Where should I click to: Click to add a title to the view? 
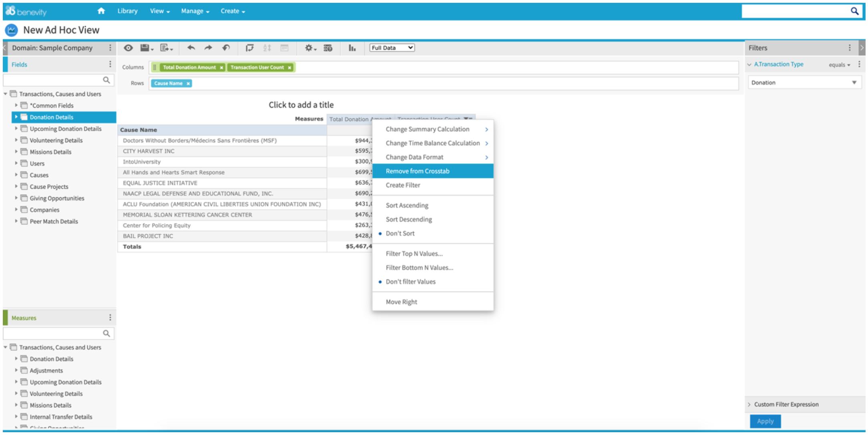pos(301,105)
